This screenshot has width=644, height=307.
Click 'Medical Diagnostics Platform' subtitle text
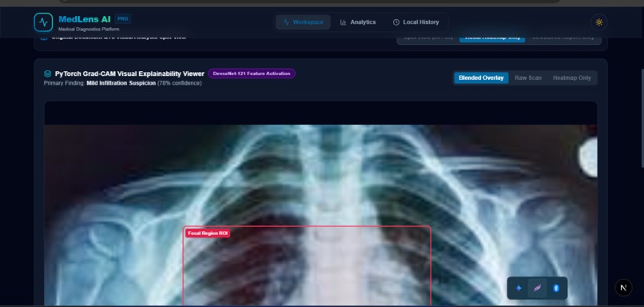89,29
